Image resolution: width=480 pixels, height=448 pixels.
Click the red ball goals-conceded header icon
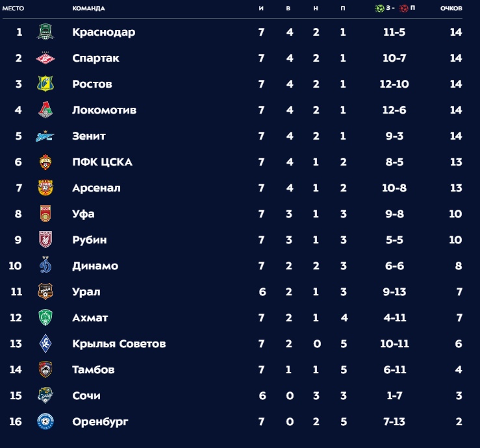404,8
